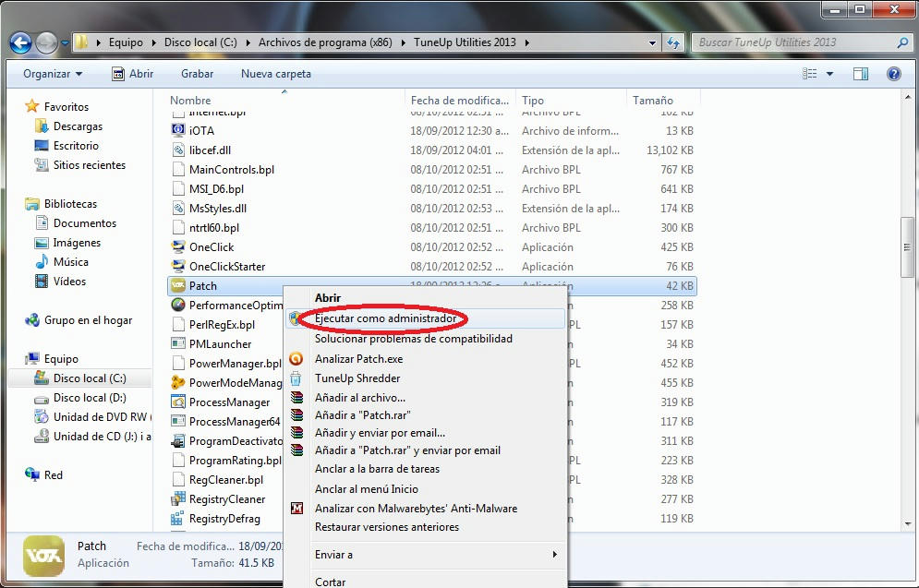Click the scroll up arrow of file list
This screenshot has height=588, width=919.
tap(907, 97)
